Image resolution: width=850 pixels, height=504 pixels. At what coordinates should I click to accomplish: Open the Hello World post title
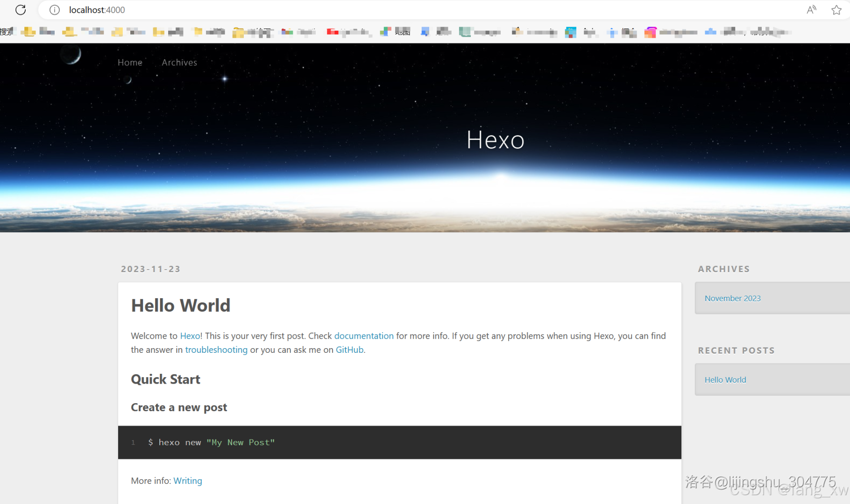pos(181,305)
